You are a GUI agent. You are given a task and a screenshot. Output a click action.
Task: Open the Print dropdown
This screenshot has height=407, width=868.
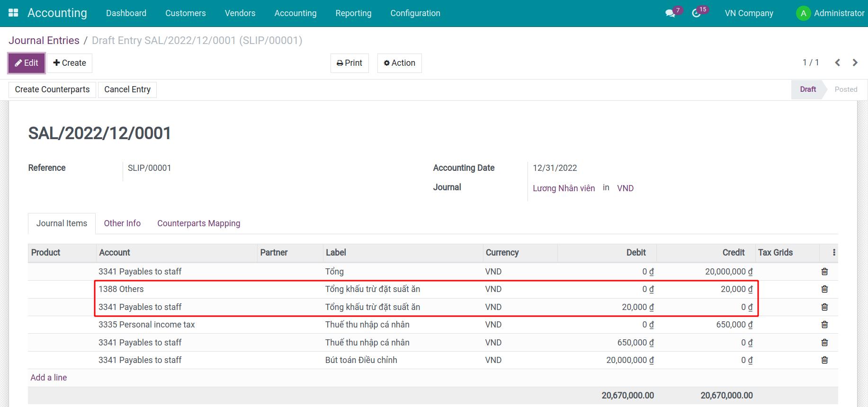(349, 63)
